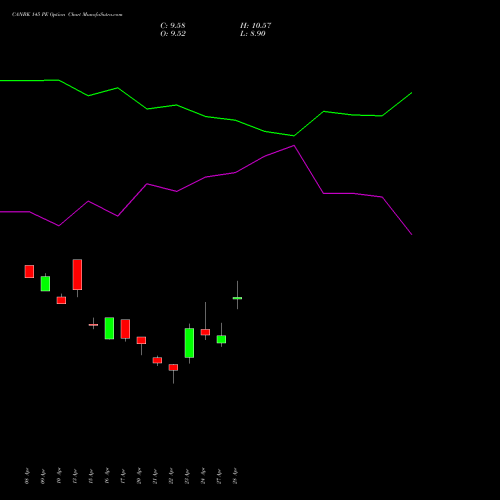The width and height of the screenshot is (500, 500).
Task: Click the red candle for 22 Apr
Action: tap(173, 367)
